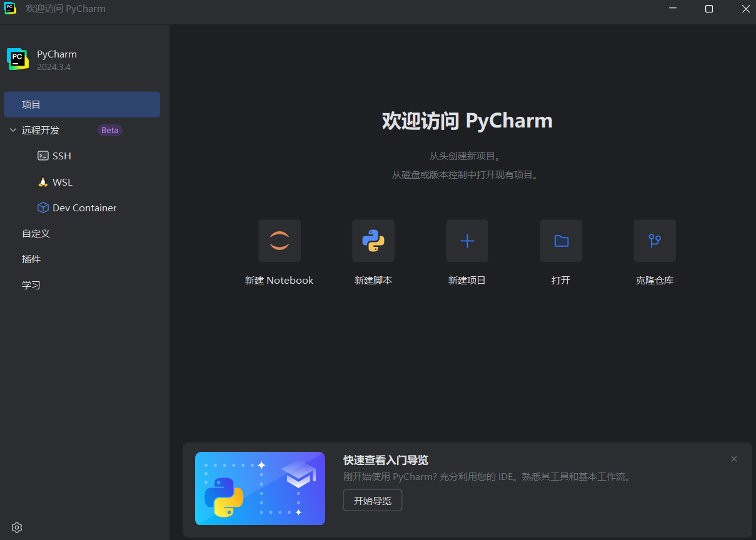Viewport: 756px width, 540px height.
Task: Click the 从磁盘或版本控制中打开现有项目 text
Action: [465, 175]
